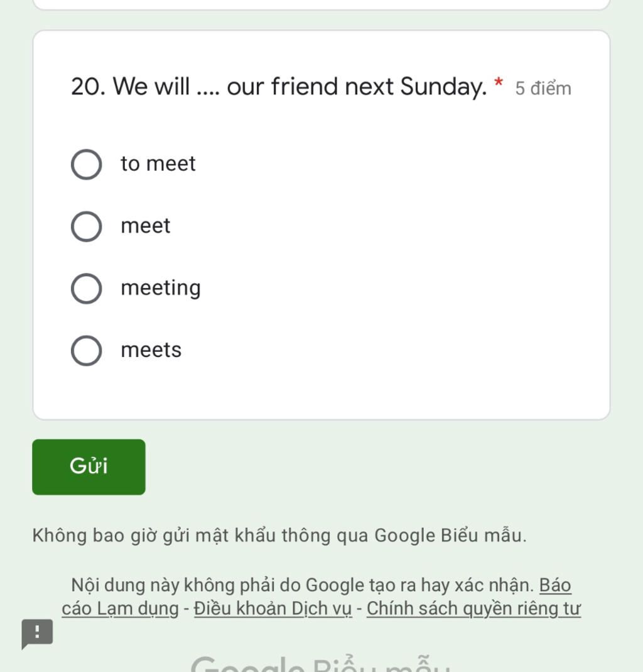643x672 pixels.
Task: Tick the "meeting" radio circle
Action: click(x=86, y=289)
